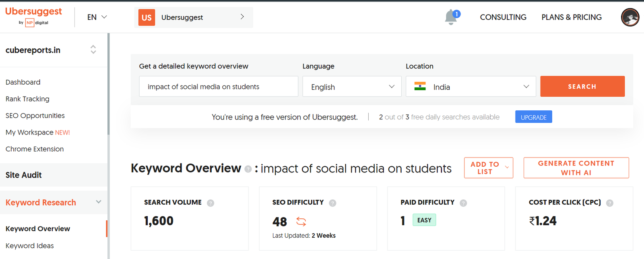Viewport: 644px width, 259px height.
Task: Open Keyword Ideas
Action: tap(30, 246)
